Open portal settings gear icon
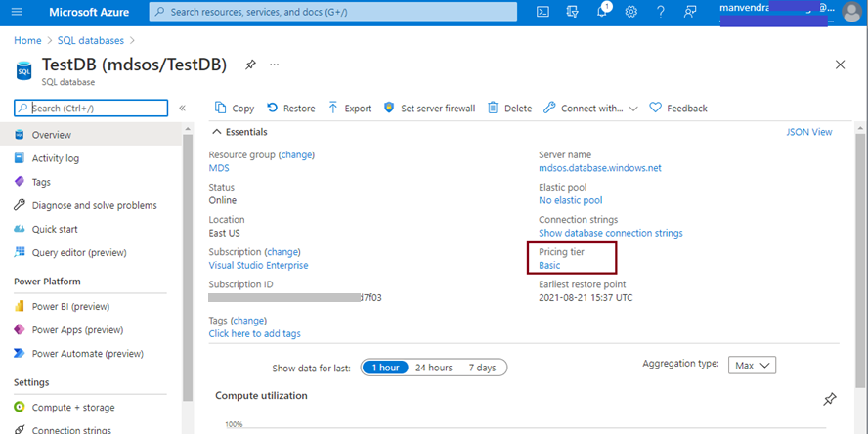This screenshot has height=434, width=868. pyautogui.click(x=631, y=12)
